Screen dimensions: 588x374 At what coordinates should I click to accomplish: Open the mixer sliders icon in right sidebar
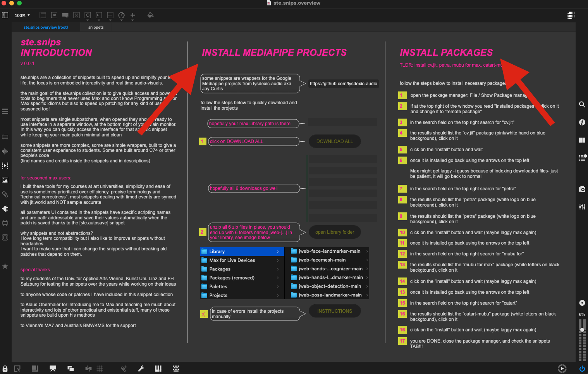[x=582, y=207]
